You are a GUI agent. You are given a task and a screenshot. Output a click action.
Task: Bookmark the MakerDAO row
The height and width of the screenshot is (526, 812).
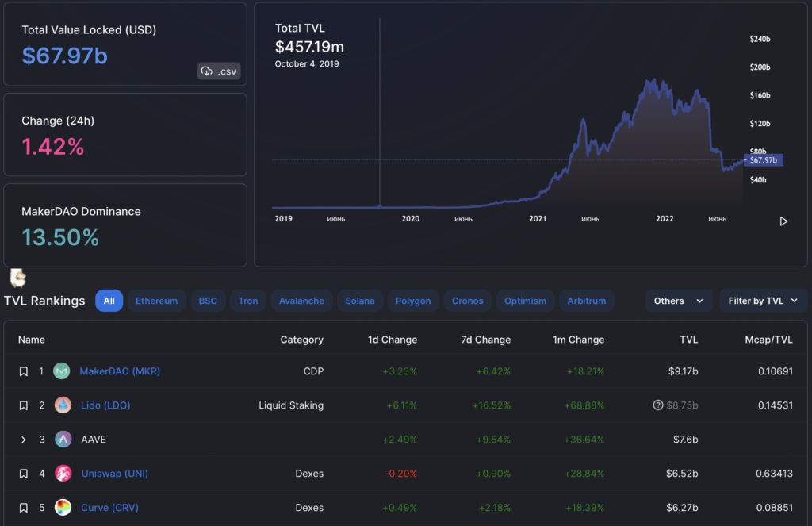[23, 371]
